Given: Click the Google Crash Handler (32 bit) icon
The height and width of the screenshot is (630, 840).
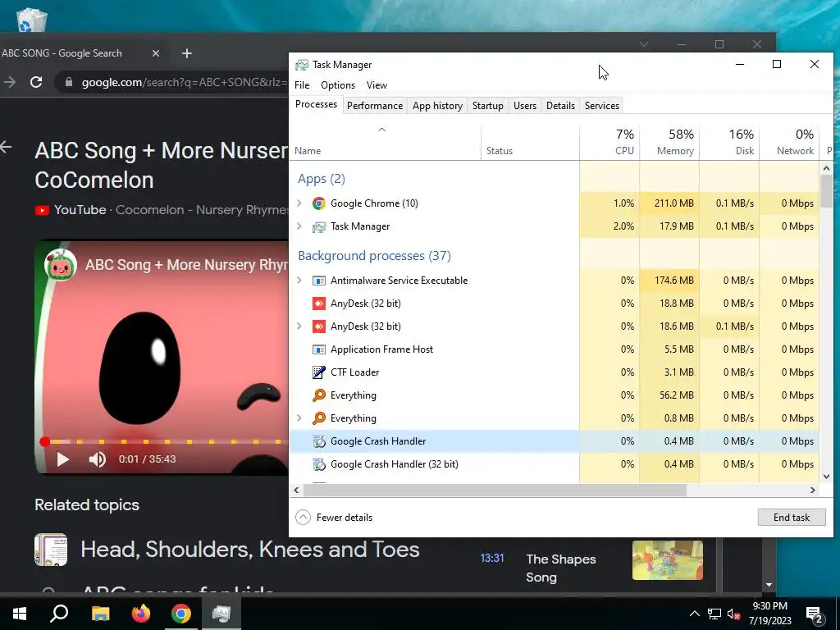Looking at the screenshot, I should (x=319, y=464).
